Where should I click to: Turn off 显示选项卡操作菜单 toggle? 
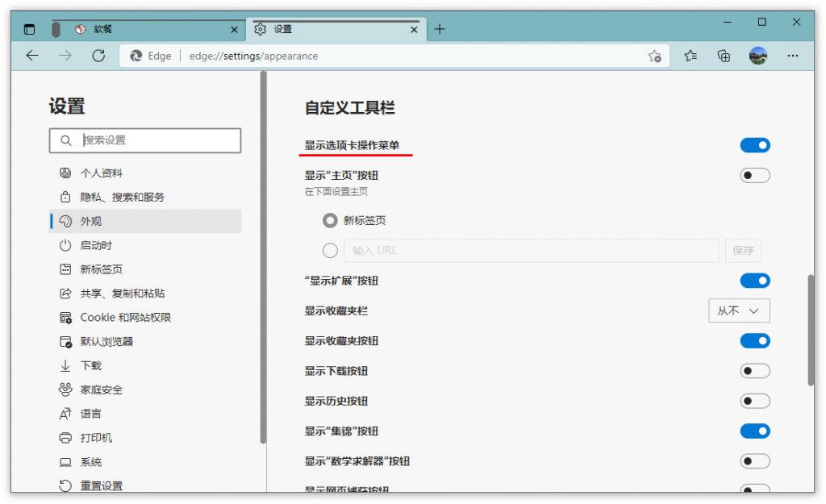point(754,145)
